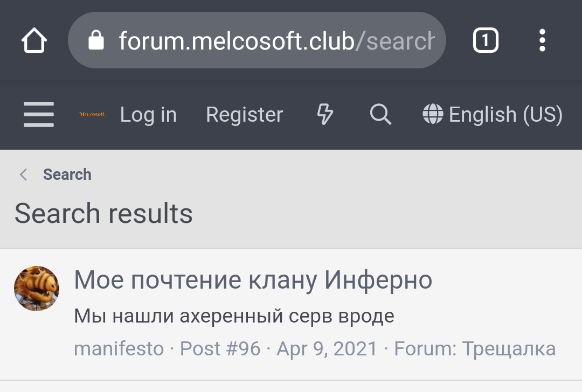Open the Трещалка forum link
This screenshot has width=582, height=392.
coord(509,348)
